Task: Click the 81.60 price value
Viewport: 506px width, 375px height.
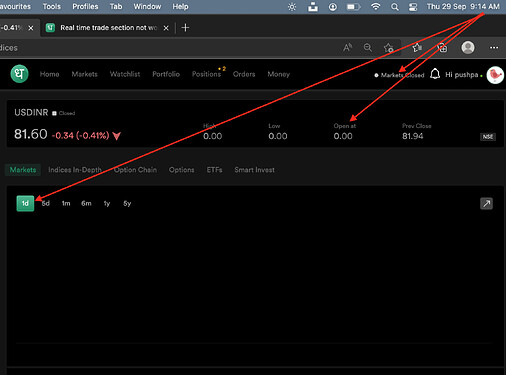Action: (x=31, y=134)
